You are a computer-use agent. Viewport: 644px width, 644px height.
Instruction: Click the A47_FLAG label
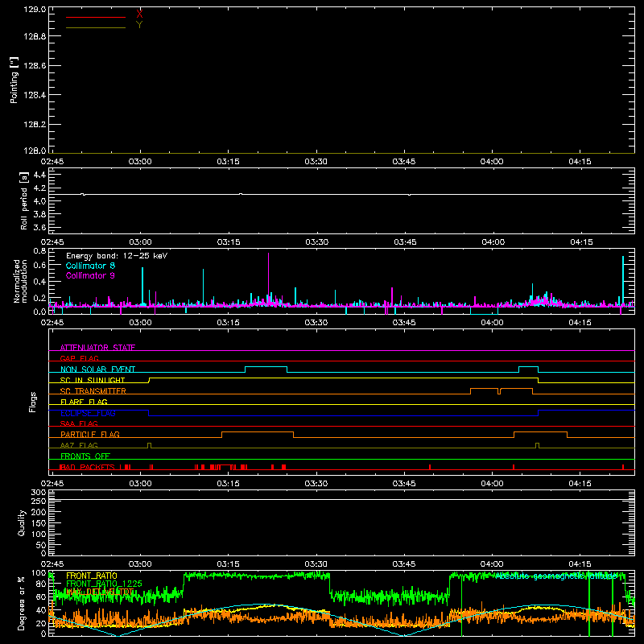coord(79,445)
